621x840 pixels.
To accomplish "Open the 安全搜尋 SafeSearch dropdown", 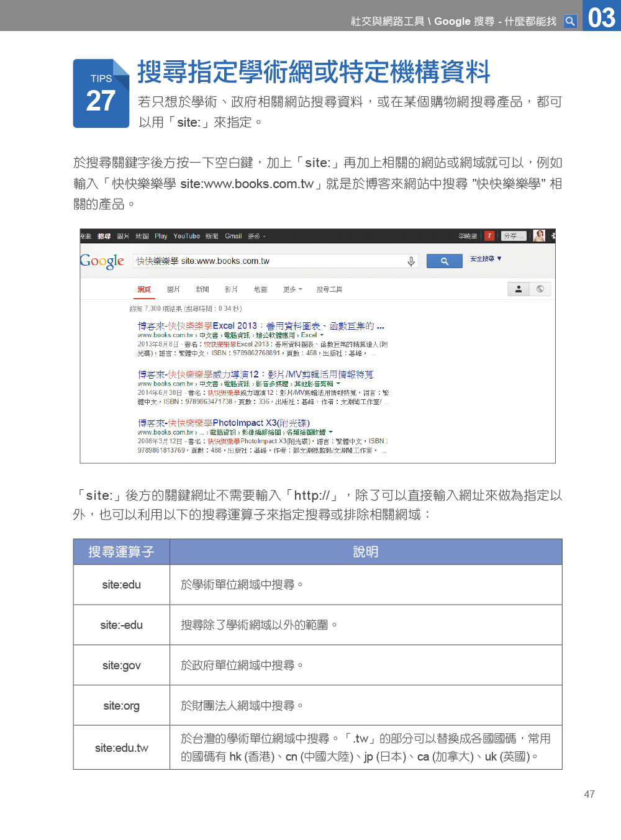I will click(x=486, y=259).
